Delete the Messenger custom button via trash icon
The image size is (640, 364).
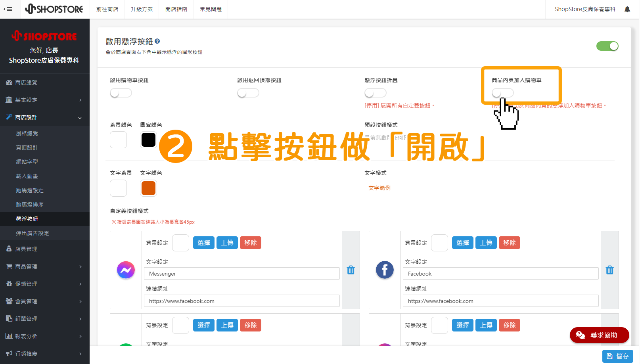tap(351, 270)
